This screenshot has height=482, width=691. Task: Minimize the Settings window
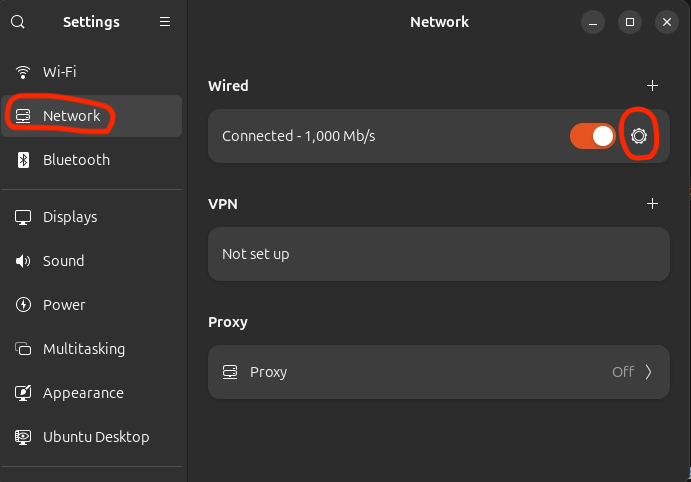[593, 22]
